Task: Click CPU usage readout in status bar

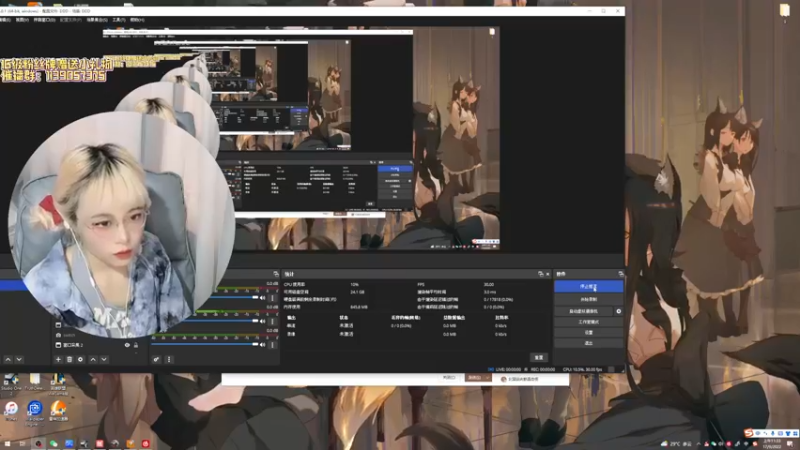Action: [x=582, y=369]
